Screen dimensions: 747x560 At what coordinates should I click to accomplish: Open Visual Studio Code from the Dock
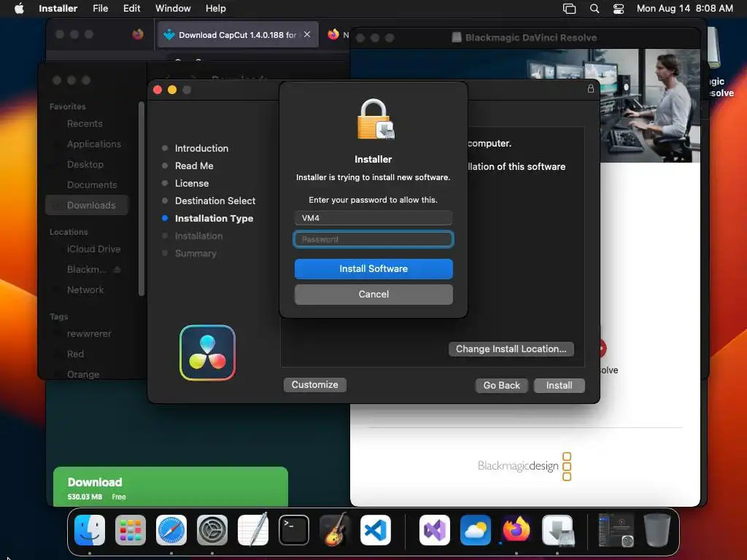point(376,530)
